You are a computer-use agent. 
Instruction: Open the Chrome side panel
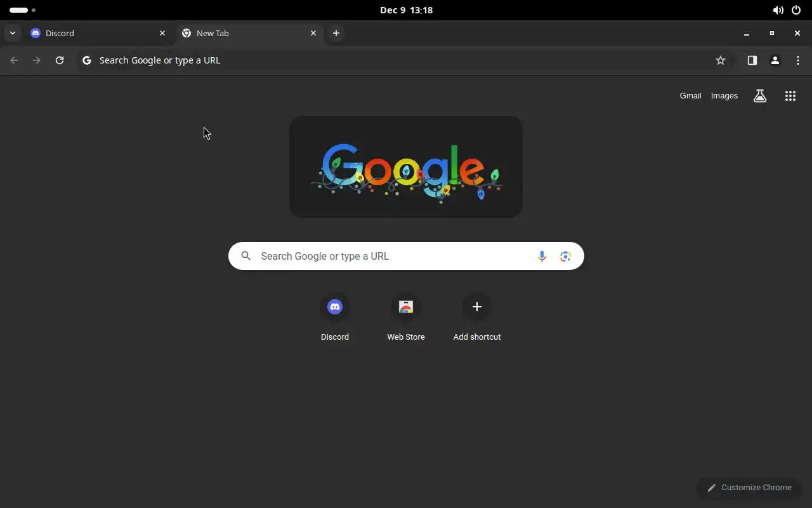click(752, 60)
